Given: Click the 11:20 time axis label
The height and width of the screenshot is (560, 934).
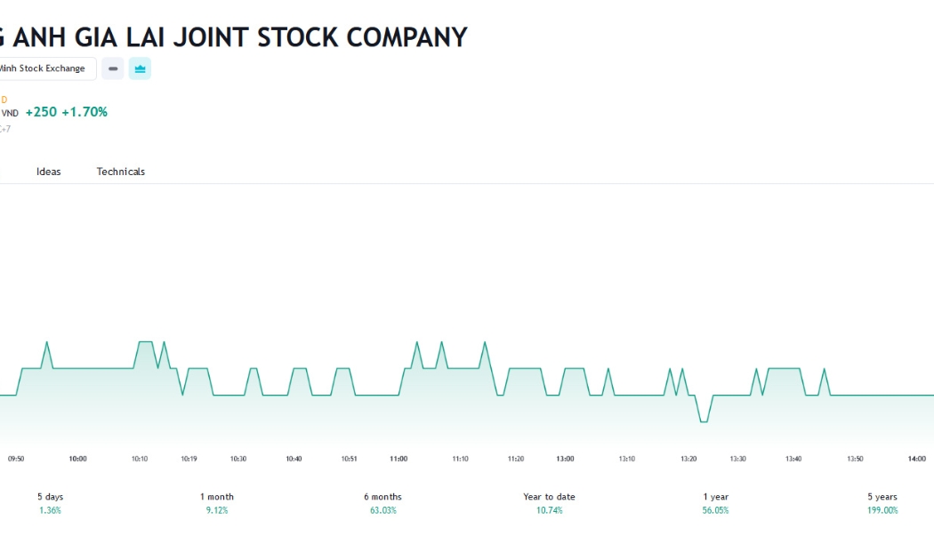Looking at the screenshot, I should coord(516,459).
